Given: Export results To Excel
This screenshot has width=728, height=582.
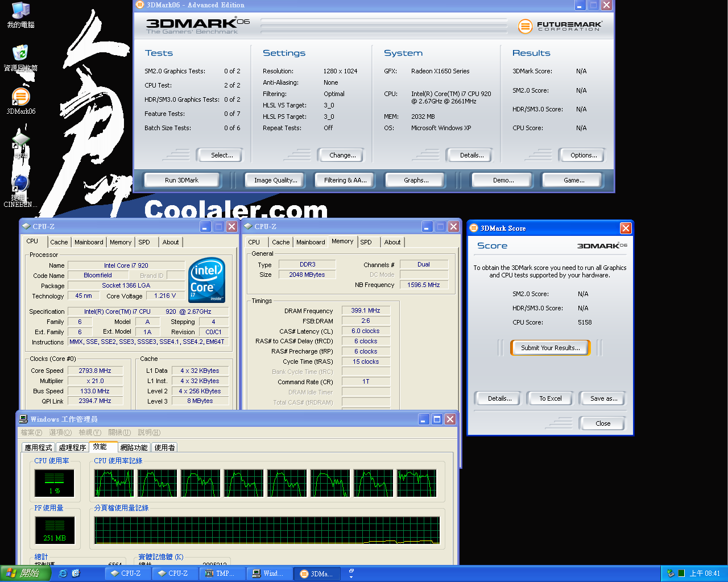Looking at the screenshot, I should click(550, 398).
